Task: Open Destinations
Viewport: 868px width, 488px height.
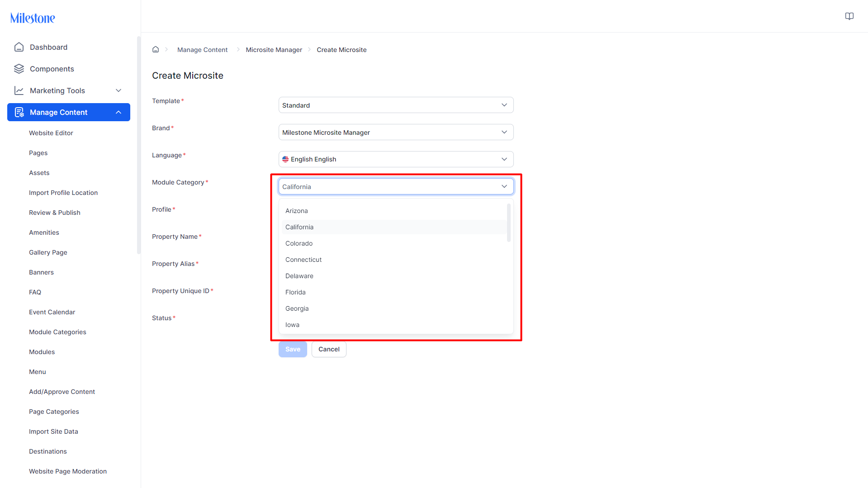Action: tap(48, 451)
